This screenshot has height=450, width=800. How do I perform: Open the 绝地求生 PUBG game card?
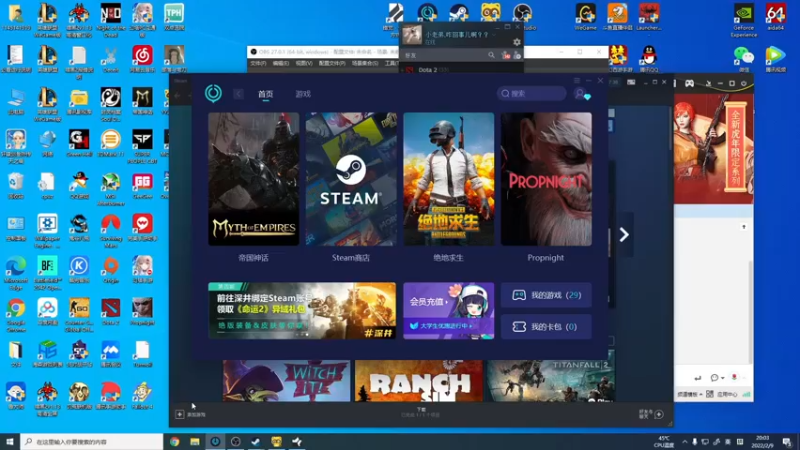coord(448,179)
